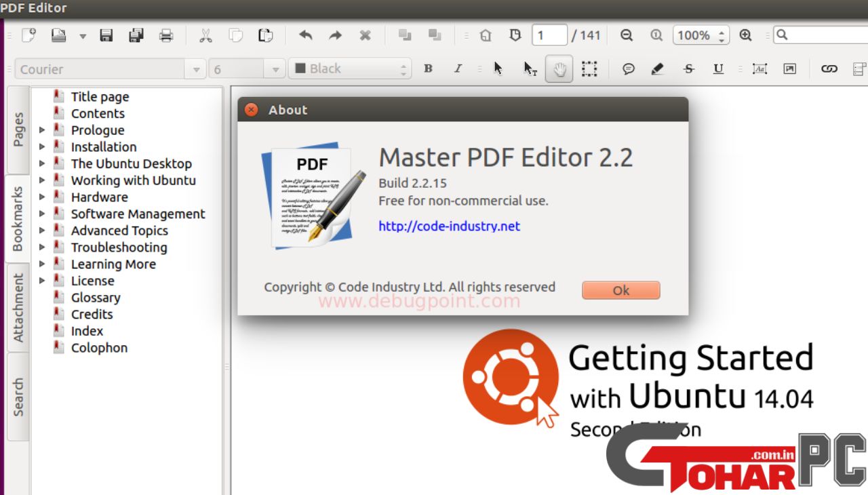The image size is (868, 495).
Task: Click the Insert Image tool icon
Action: tap(789, 68)
